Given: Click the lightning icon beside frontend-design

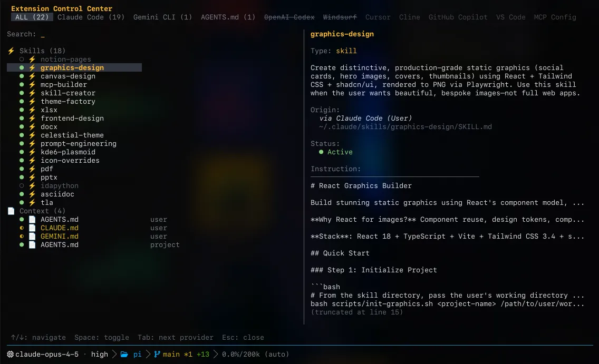Looking at the screenshot, I should (x=33, y=119).
